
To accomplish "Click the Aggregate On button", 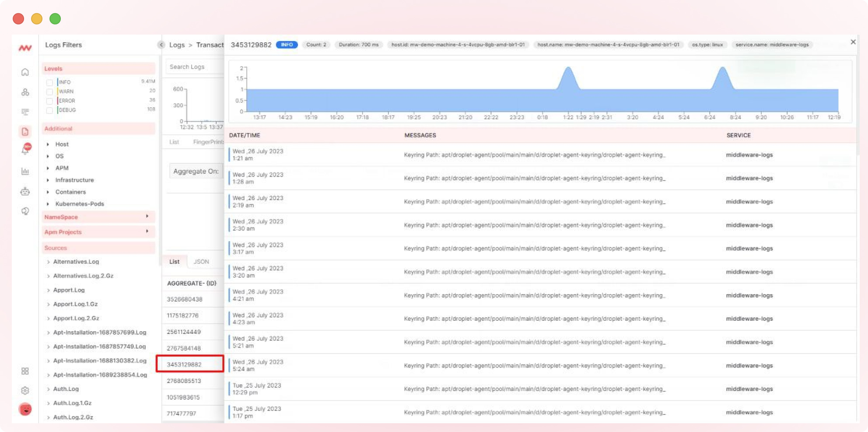I will tap(196, 171).
